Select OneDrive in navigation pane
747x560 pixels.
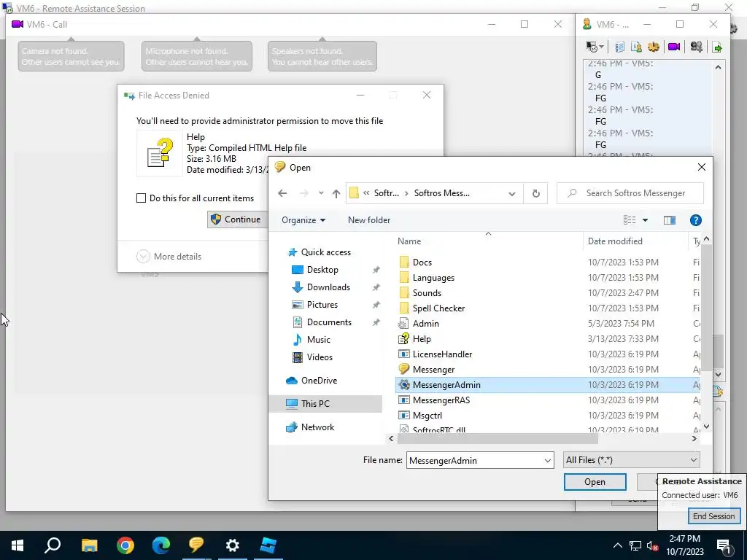(x=311, y=381)
